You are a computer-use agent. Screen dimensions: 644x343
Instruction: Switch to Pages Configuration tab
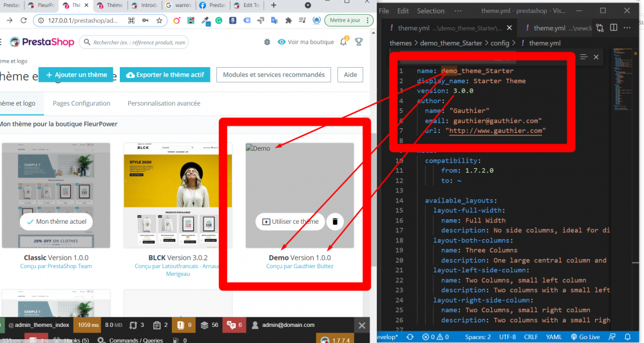pyautogui.click(x=81, y=103)
